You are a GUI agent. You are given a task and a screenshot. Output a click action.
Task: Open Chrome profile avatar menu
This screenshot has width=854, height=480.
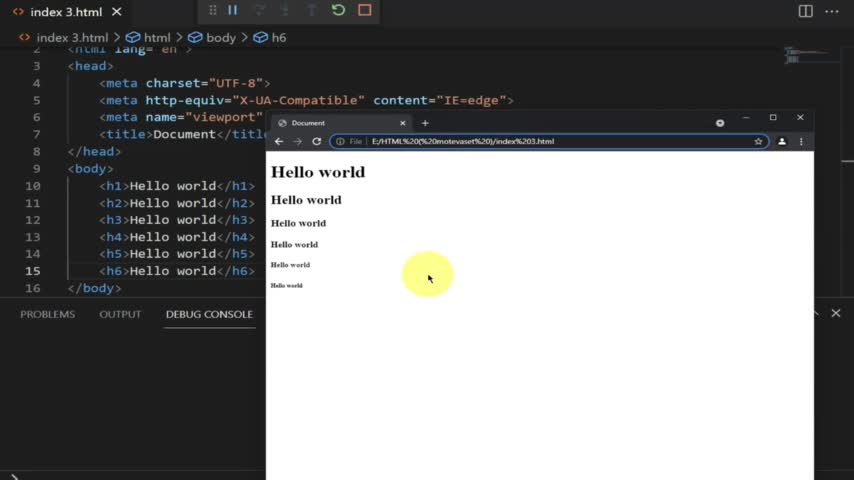(782, 141)
